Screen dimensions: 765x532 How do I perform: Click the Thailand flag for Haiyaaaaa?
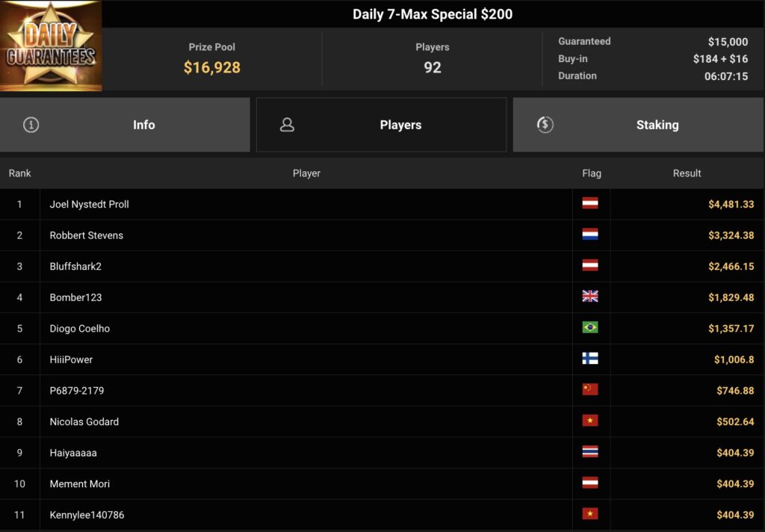coord(590,452)
